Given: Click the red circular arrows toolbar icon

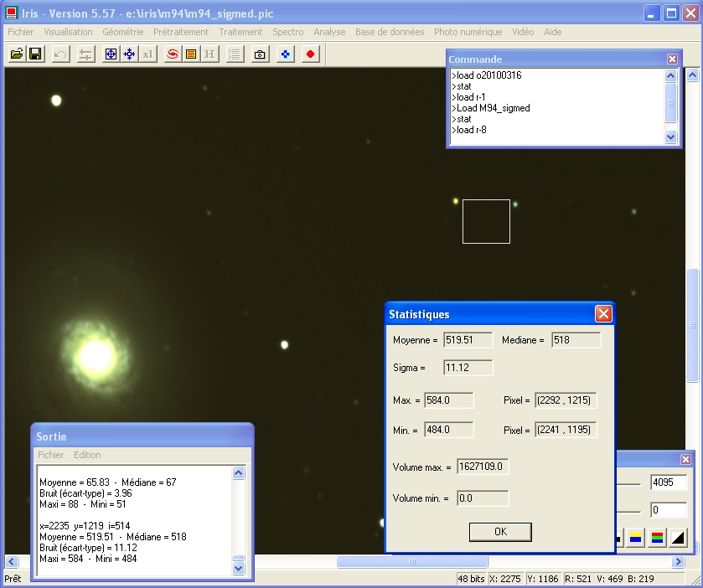Looking at the screenshot, I should [x=173, y=54].
